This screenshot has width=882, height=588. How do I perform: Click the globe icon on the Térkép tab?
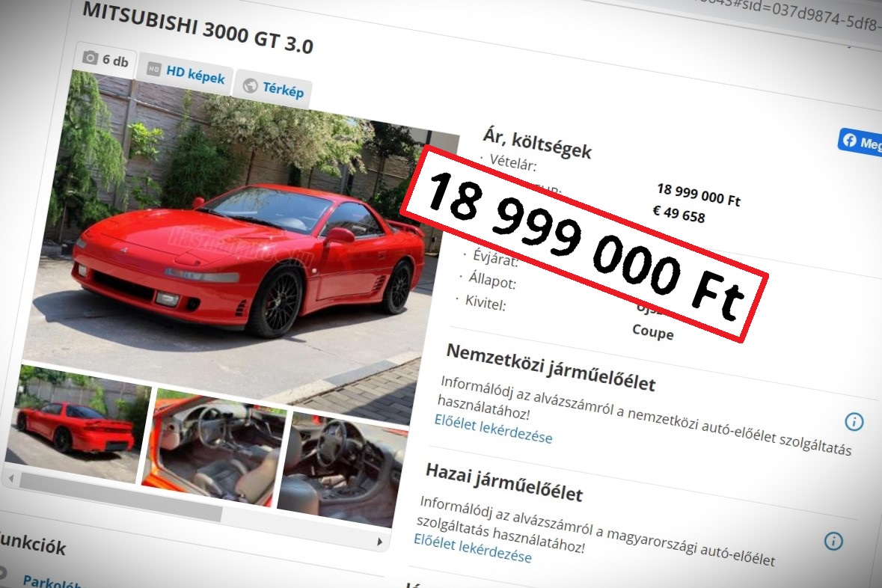(251, 85)
